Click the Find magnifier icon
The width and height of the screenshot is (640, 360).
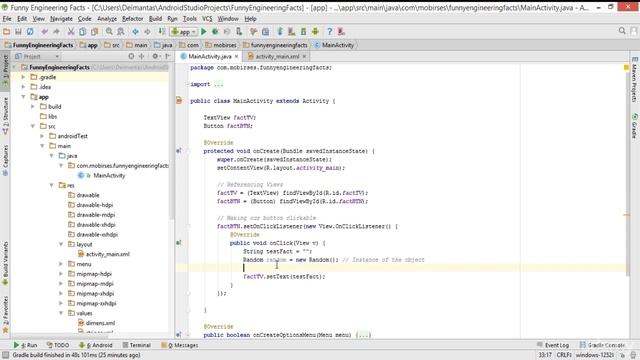click(x=109, y=31)
